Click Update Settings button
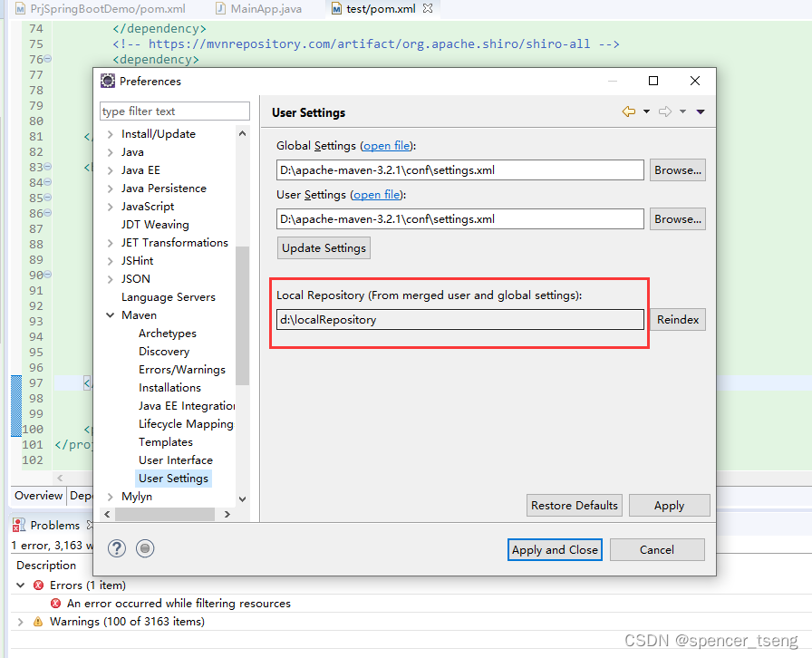812x658 pixels. (324, 247)
